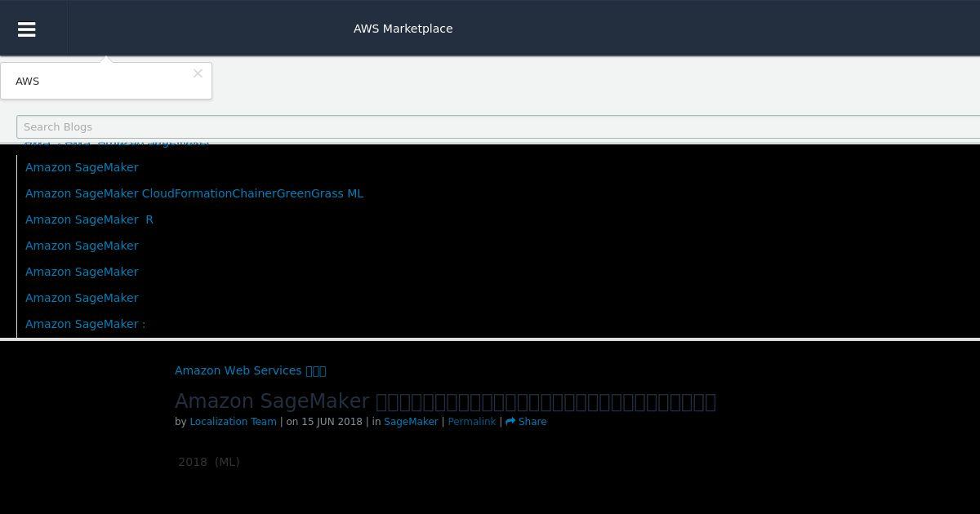Click the share arrow icon in the byline
This screenshot has width=980, height=514.
[510, 422]
